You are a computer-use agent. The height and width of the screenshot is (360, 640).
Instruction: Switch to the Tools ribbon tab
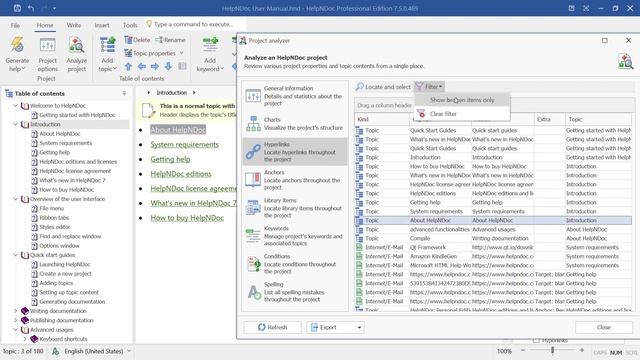130,25
